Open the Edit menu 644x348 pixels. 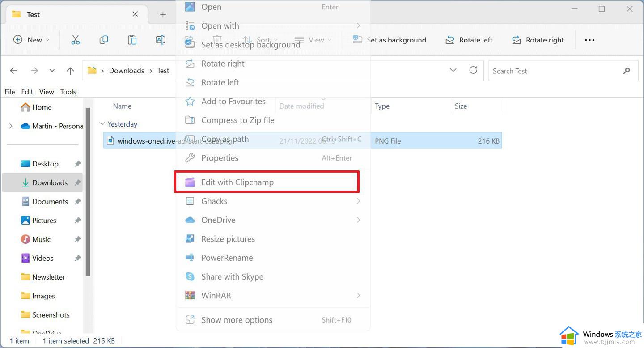coord(27,92)
